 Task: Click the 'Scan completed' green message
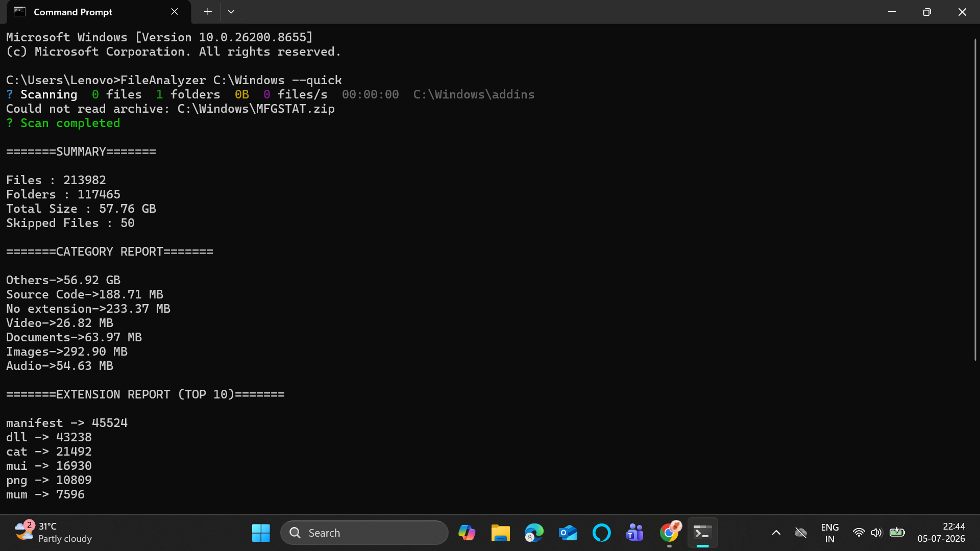click(x=70, y=123)
